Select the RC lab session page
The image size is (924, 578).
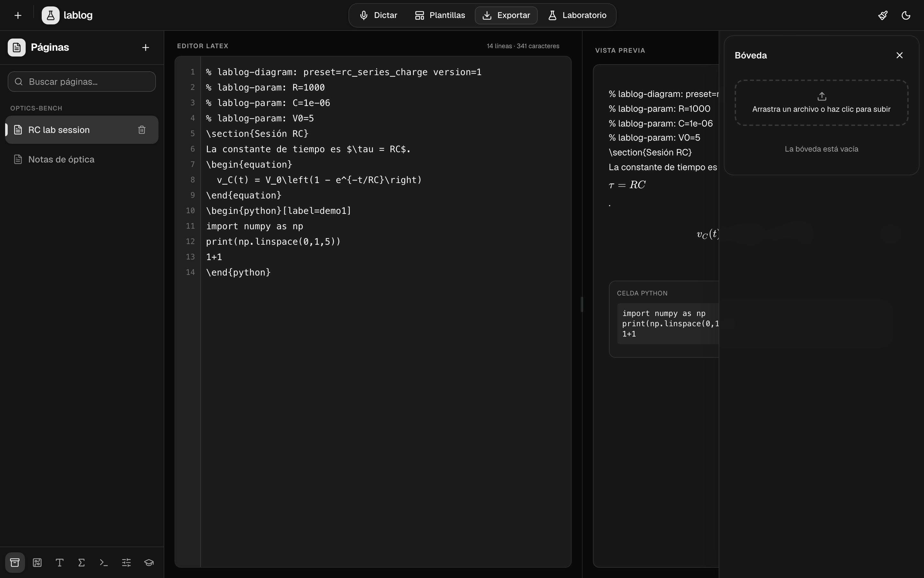point(82,130)
